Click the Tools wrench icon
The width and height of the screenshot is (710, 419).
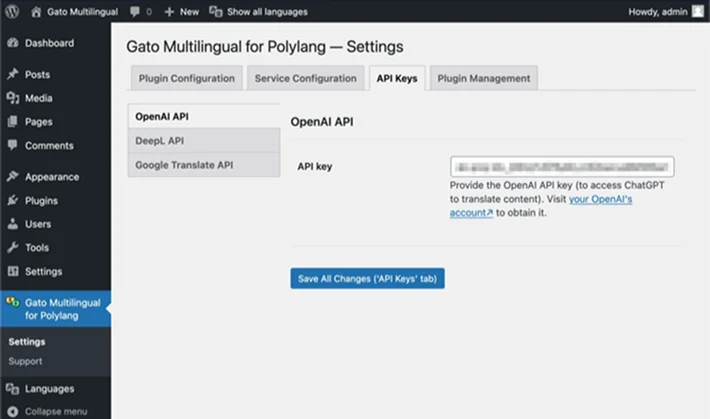[13, 247]
